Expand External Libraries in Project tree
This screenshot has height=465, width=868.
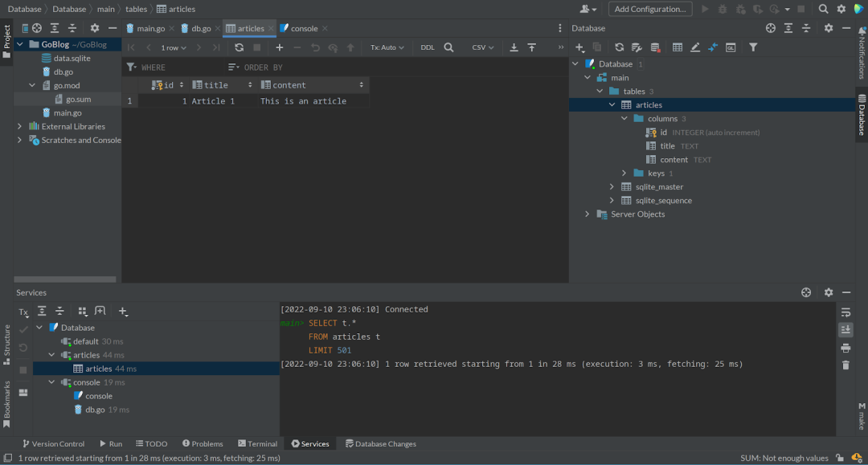pos(20,127)
